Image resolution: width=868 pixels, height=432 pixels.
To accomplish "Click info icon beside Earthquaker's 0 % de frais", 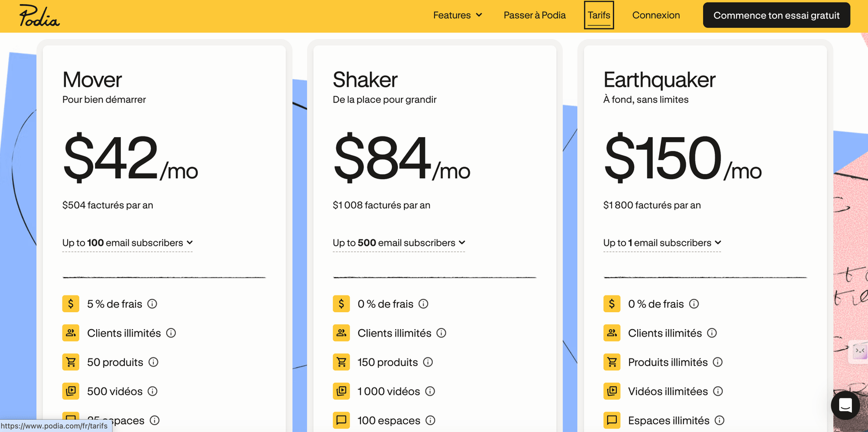I will pos(694,304).
